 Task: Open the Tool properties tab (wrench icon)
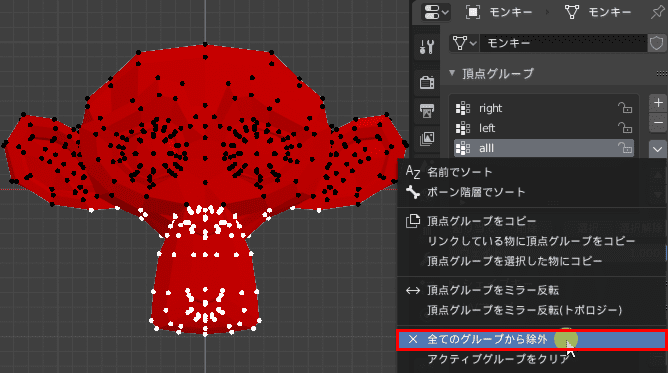(x=426, y=46)
